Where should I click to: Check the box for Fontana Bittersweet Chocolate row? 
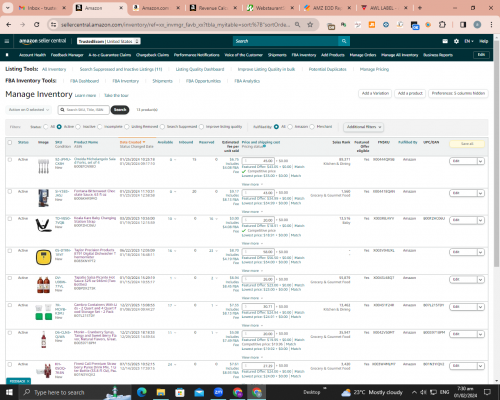[10, 192]
